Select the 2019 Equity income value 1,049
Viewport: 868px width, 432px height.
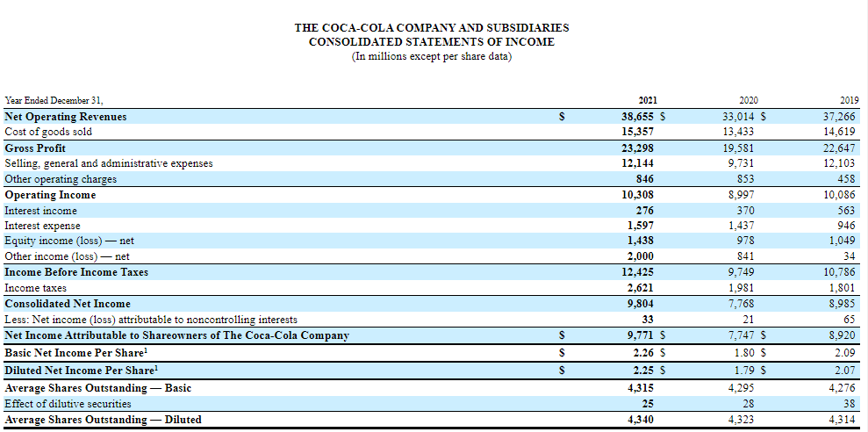click(x=843, y=241)
